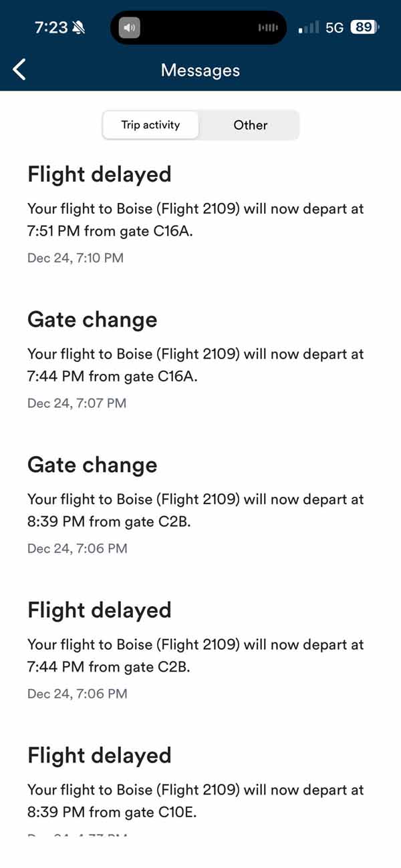Tap the Dec 24, 7:10 PM timestamp
This screenshot has height=868, width=401.
pos(76,258)
